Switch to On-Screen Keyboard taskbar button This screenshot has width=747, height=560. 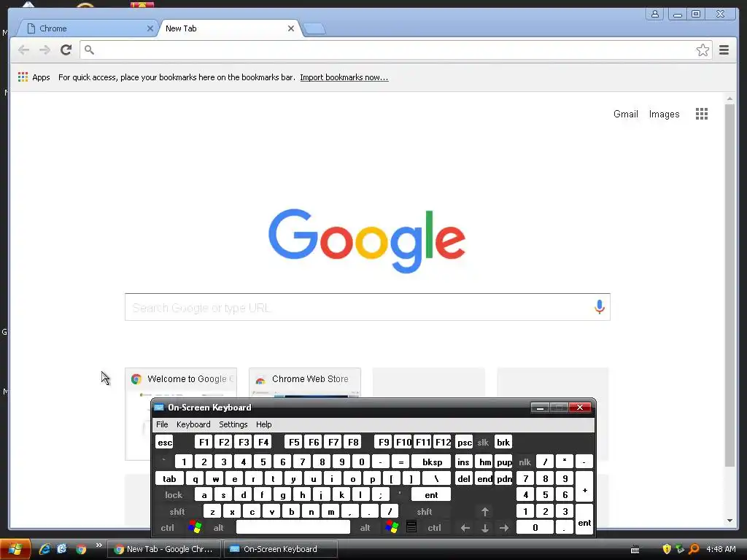(281, 549)
